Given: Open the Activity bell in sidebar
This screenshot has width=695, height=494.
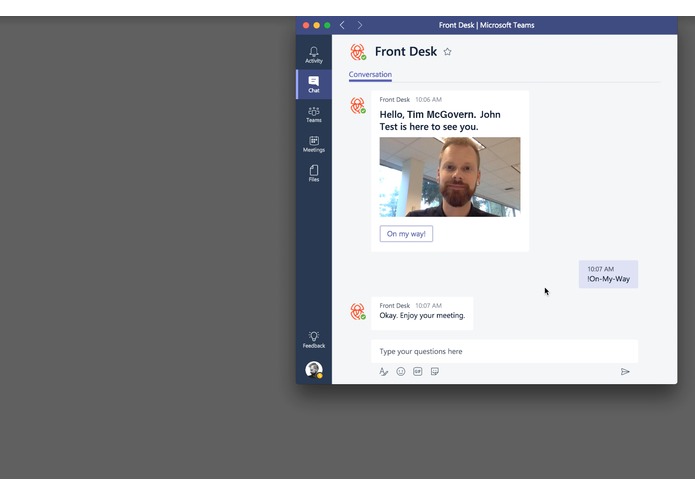Looking at the screenshot, I should coord(314,55).
